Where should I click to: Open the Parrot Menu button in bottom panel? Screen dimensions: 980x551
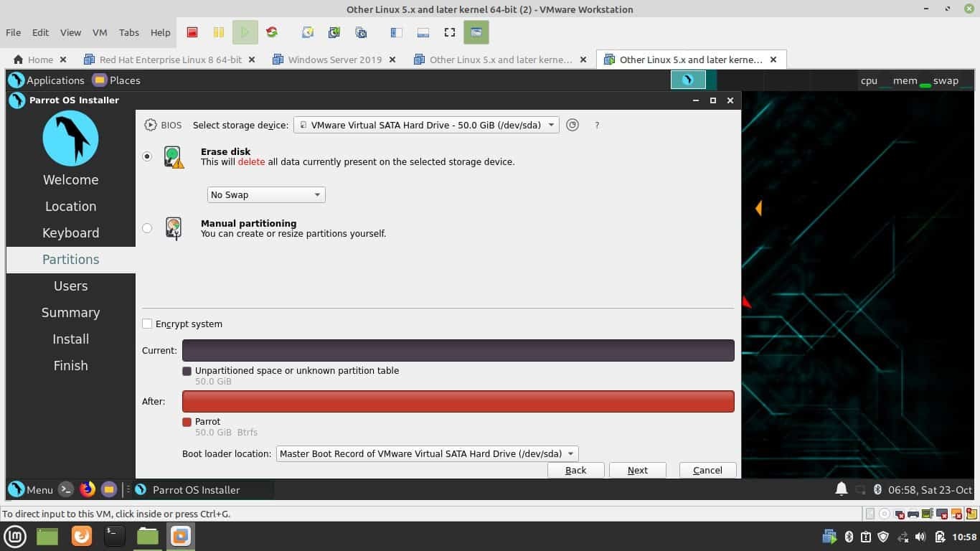click(31, 489)
